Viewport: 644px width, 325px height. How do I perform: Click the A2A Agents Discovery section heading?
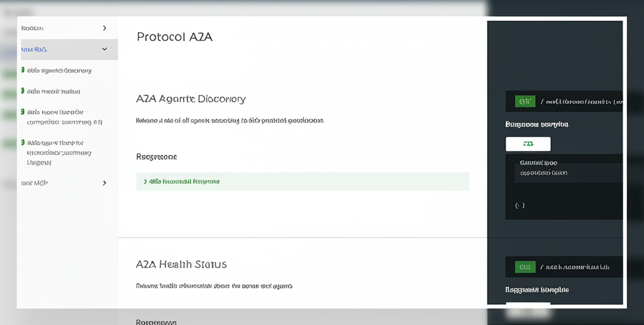(191, 99)
